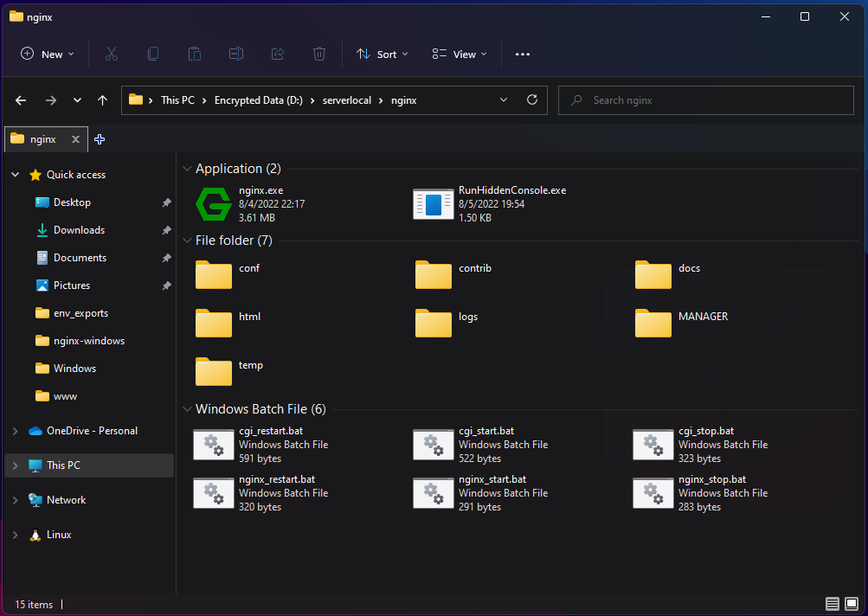This screenshot has height=616, width=868.
Task: Expand the This PC tree node
Action: (16, 465)
